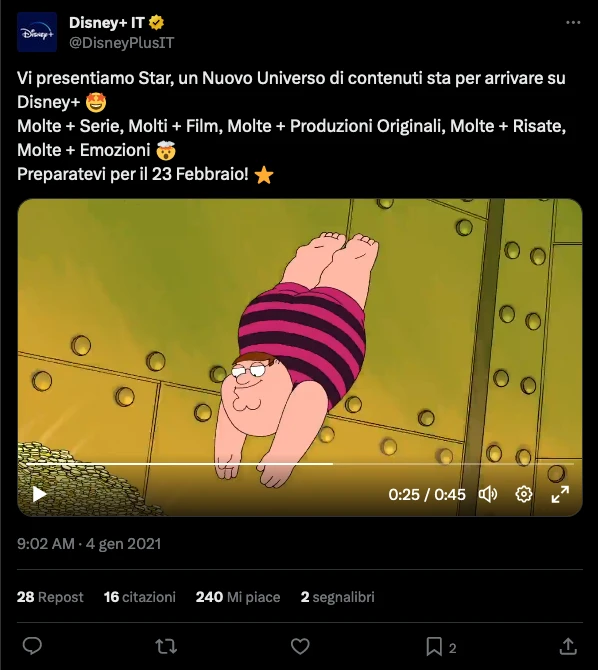This screenshot has height=670, width=598.
Task: Open video settings gear icon
Action: tap(524, 494)
